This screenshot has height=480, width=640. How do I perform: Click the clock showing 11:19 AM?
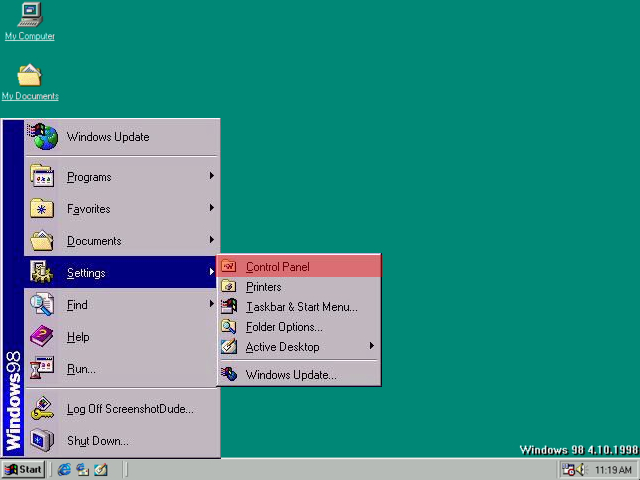coord(613,469)
